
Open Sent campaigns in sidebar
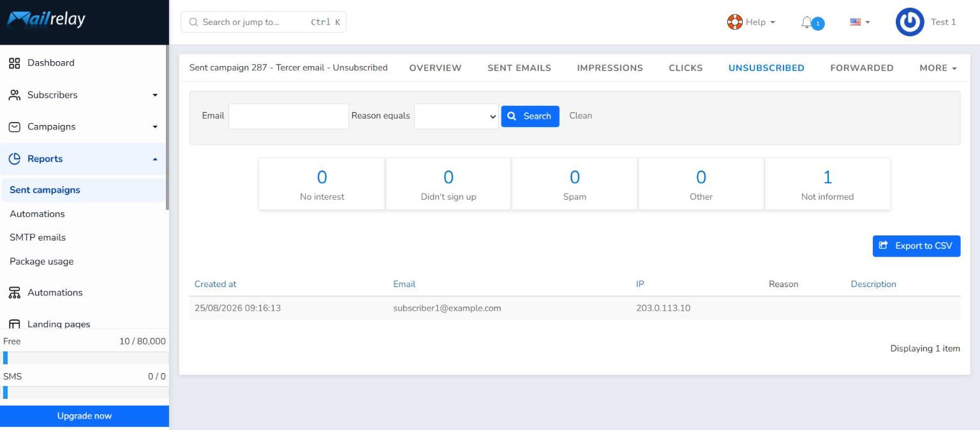(83, 190)
